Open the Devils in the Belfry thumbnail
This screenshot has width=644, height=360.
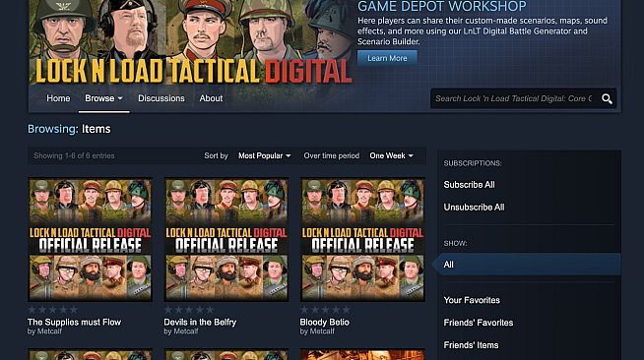tap(226, 239)
